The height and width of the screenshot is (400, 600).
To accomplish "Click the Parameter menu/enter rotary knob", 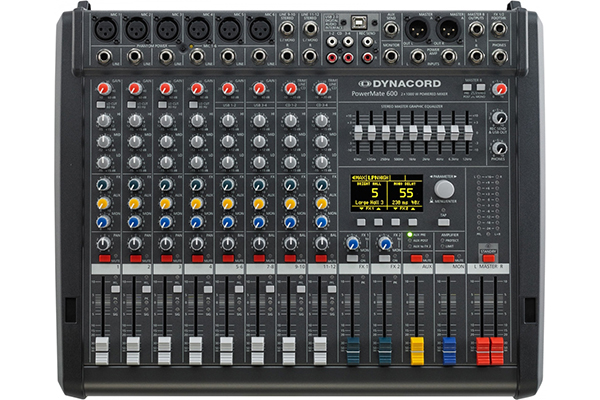I will tap(444, 189).
